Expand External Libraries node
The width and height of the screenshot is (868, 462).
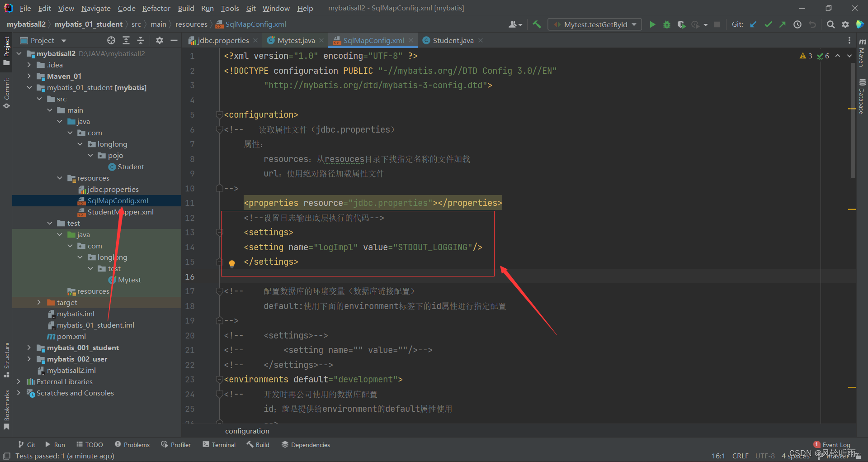(x=19, y=381)
